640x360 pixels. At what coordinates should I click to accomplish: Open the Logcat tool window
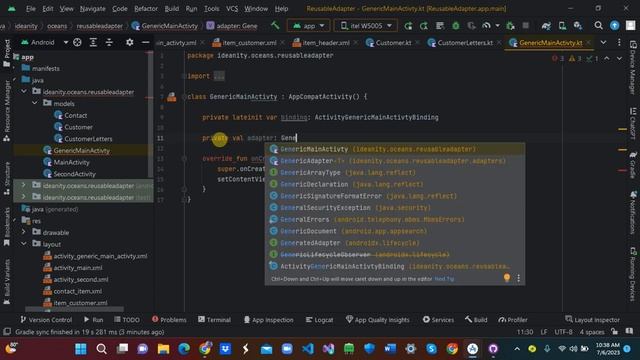click(320, 320)
